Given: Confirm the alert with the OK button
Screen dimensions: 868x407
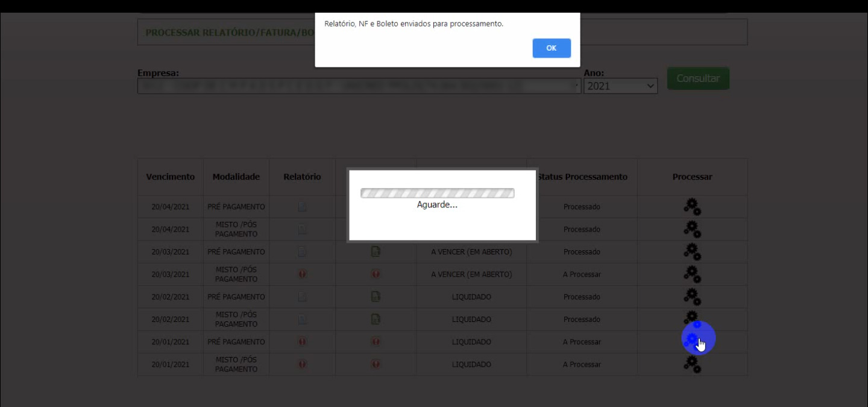Looking at the screenshot, I should point(552,48).
